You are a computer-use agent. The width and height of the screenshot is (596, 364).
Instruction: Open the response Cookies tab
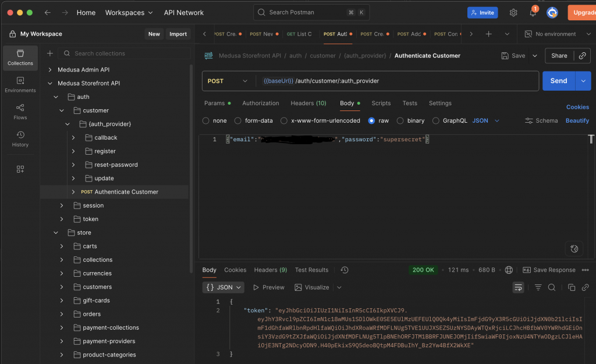point(235,270)
